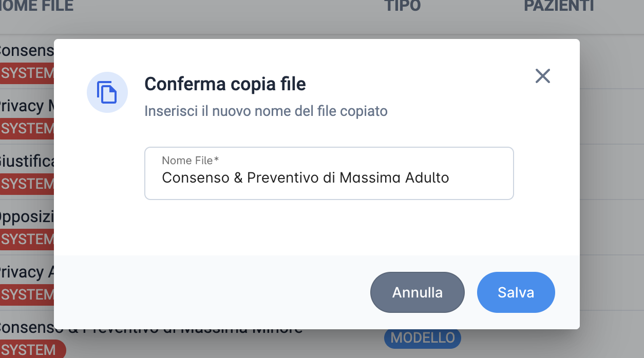Sort by the NOME FILE column header

point(36,6)
